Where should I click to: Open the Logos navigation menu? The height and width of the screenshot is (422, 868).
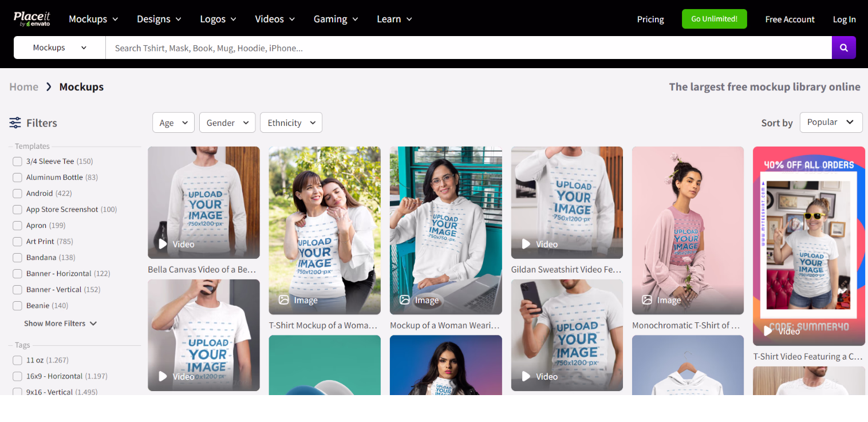coord(218,19)
